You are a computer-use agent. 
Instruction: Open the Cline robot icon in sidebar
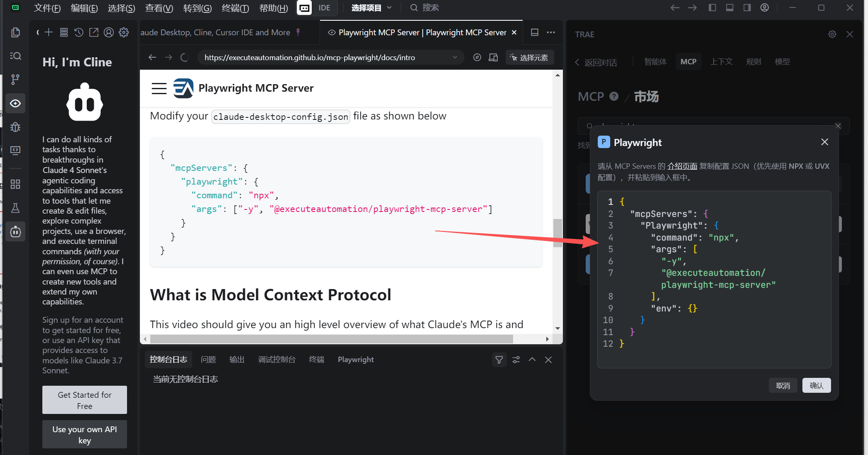(x=15, y=231)
